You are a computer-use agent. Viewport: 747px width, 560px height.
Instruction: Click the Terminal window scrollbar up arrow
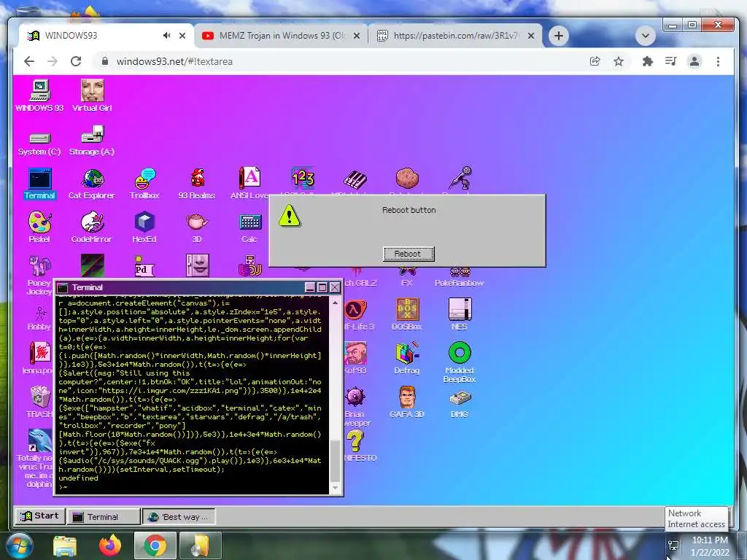(336, 303)
